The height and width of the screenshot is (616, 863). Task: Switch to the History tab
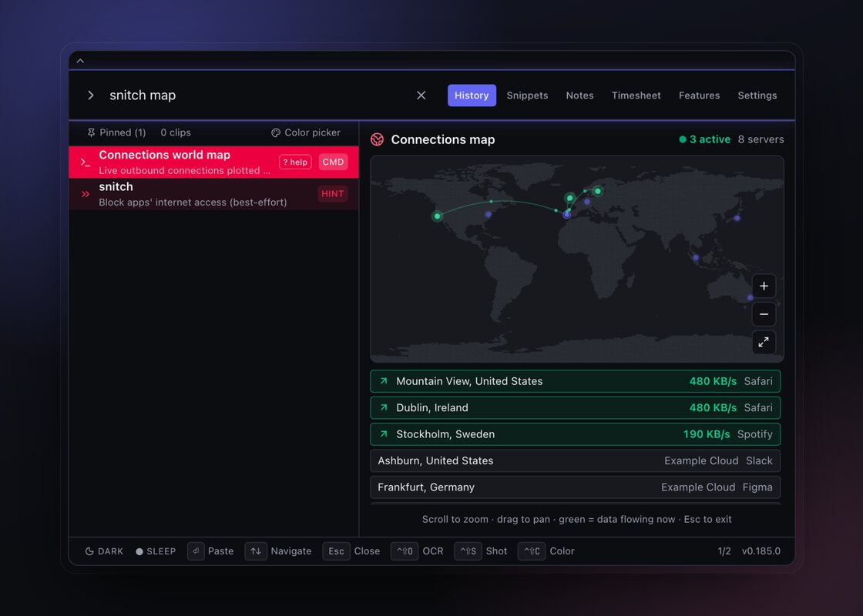coord(472,95)
